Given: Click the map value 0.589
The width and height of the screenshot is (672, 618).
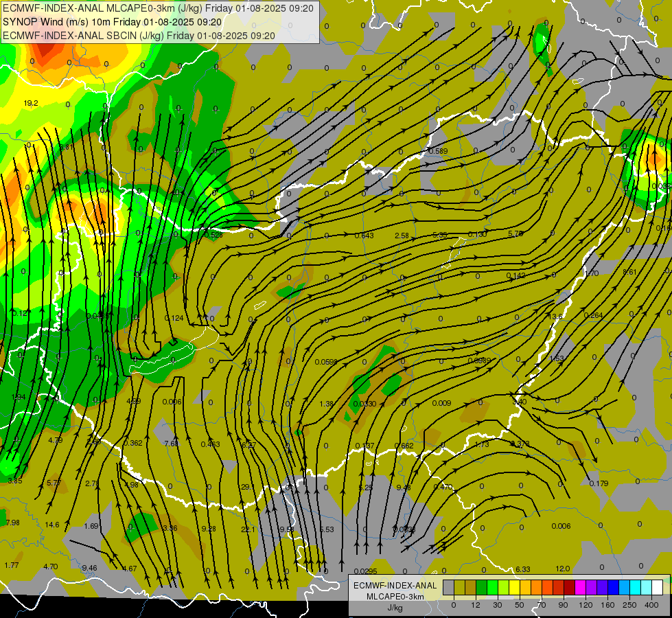Looking at the screenshot, I should [438, 151].
